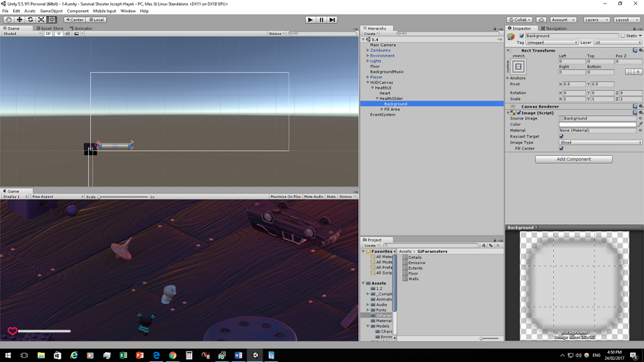The height and width of the screenshot is (362, 644).
Task: Open the Image Type dropdown
Action: [x=600, y=143]
